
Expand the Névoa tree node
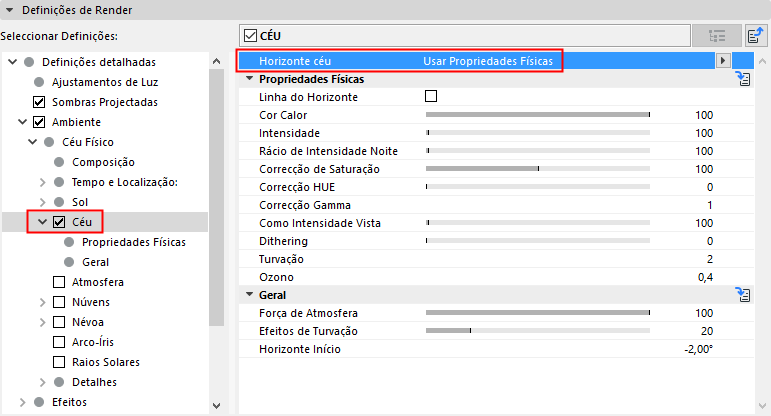click(x=43, y=322)
